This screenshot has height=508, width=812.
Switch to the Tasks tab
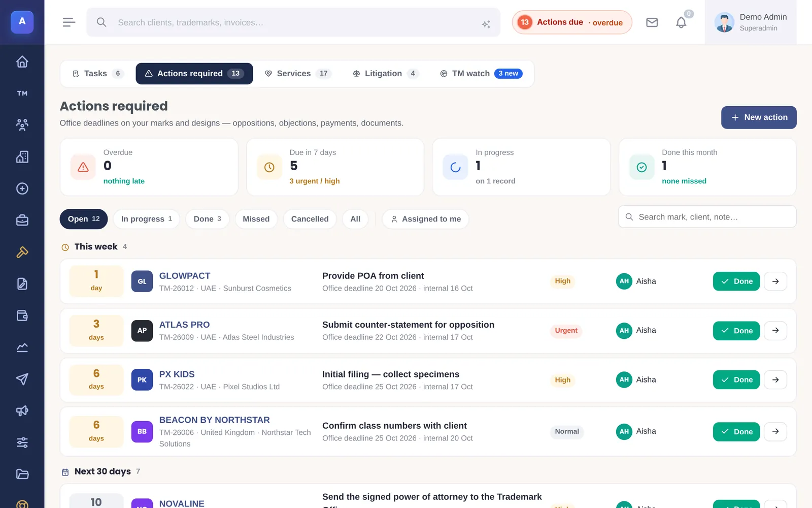[x=98, y=74]
